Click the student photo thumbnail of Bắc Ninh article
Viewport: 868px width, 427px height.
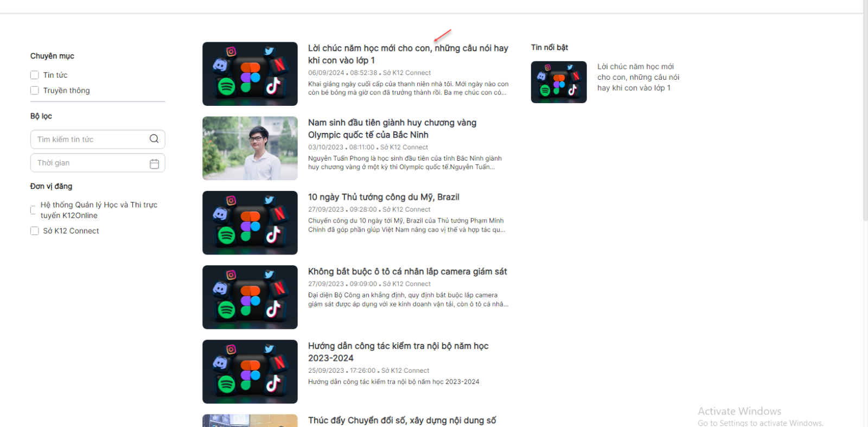pyautogui.click(x=250, y=148)
